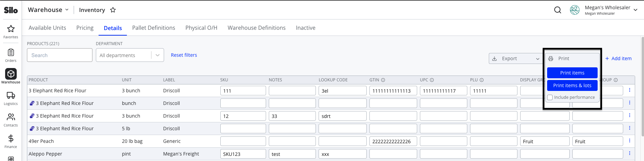644x161 pixels.
Task: Open row menu for 49er Peach
Action: (630, 141)
